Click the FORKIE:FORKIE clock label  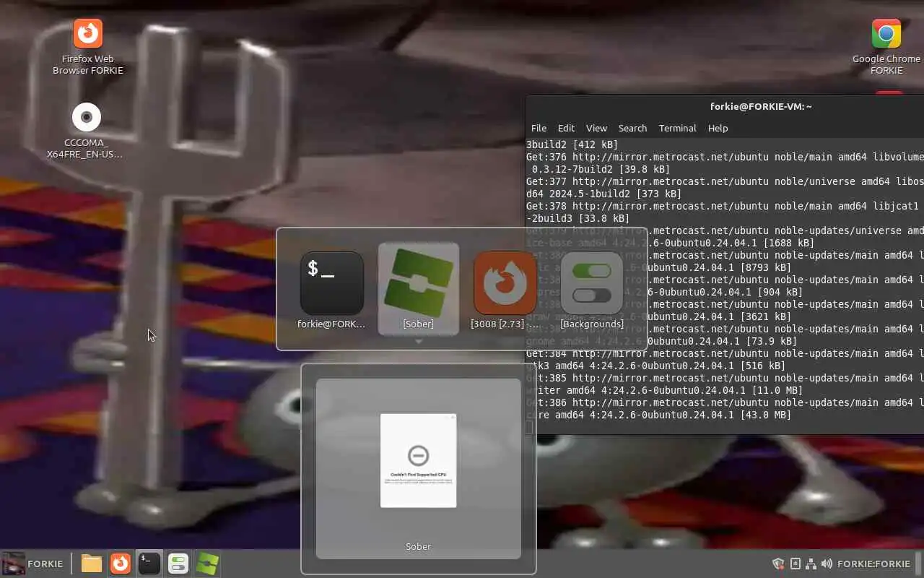pos(873,564)
